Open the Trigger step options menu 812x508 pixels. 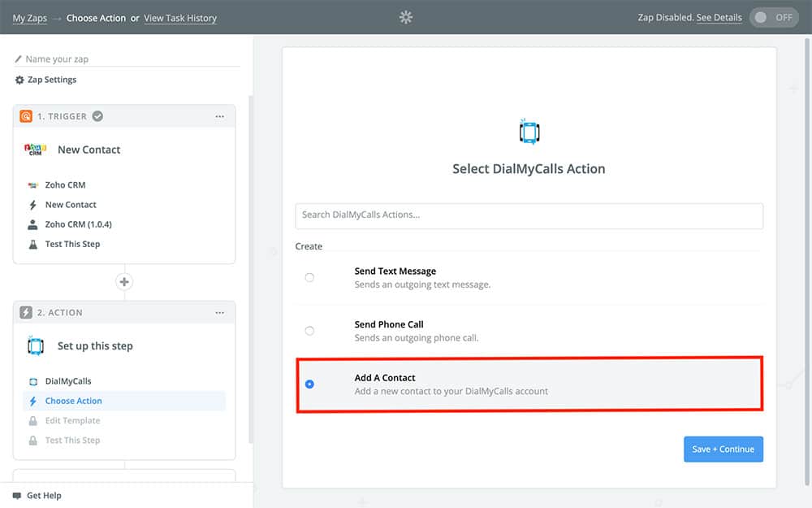point(219,116)
